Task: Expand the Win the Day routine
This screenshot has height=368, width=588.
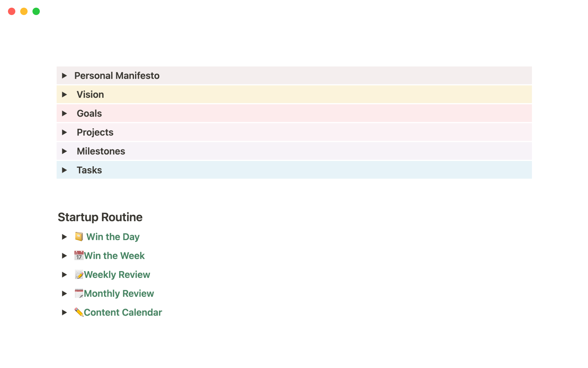Action: pos(64,236)
